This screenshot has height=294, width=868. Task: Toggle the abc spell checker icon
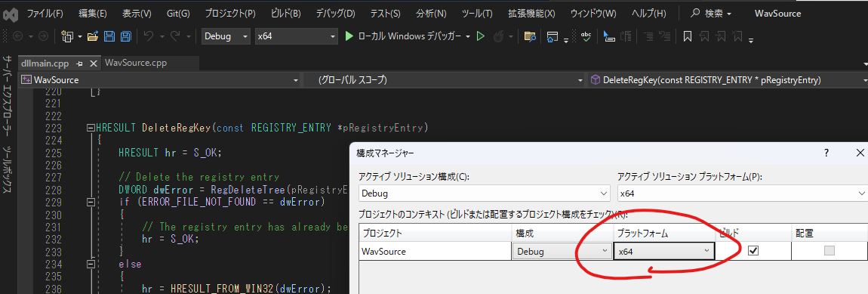[586, 36]
